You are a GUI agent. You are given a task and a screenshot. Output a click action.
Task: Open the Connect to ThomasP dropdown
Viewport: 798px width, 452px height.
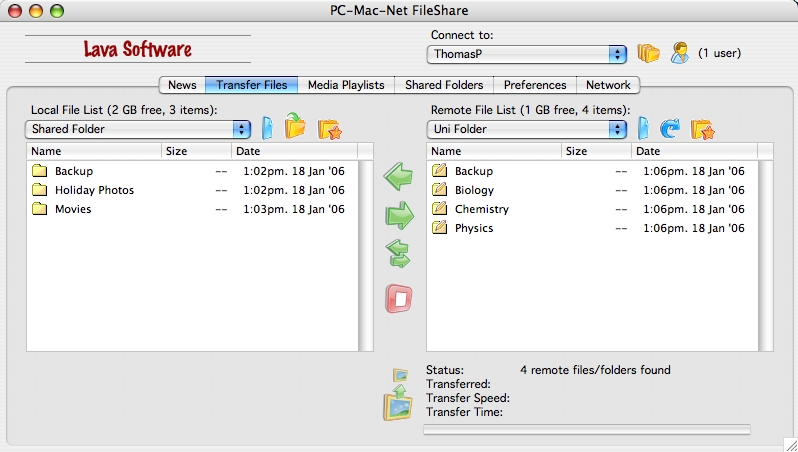click(x=527, y=54)
